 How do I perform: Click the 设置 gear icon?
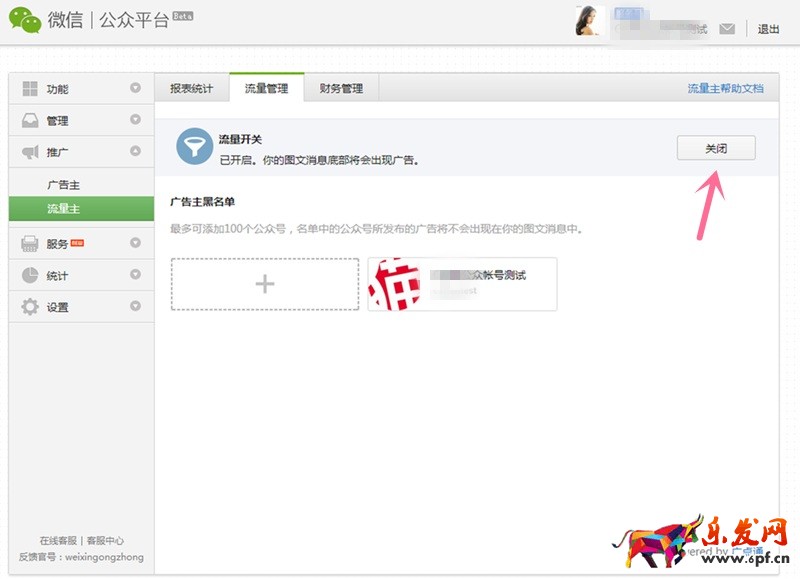[x=30, y=307]
